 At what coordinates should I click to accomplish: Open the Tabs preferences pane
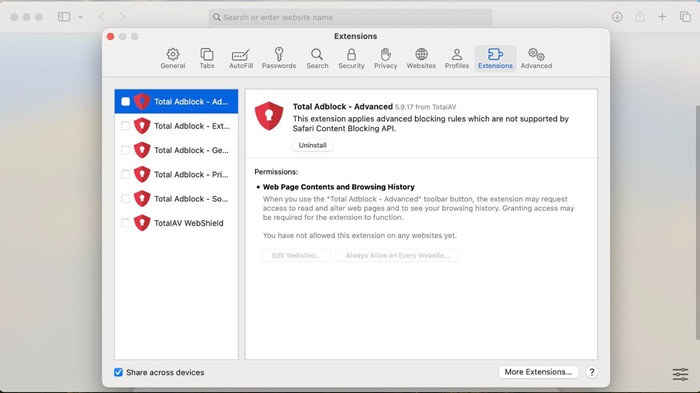207,59
